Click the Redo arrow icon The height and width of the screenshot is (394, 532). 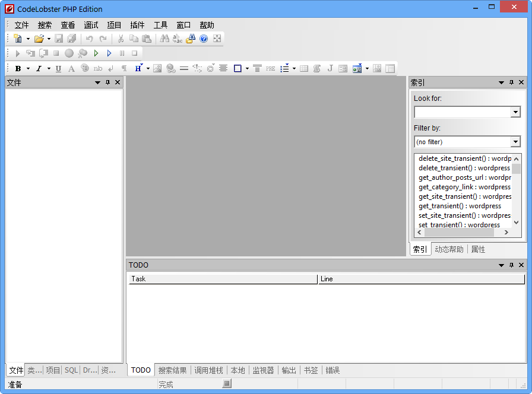click(x=103, y=39)
